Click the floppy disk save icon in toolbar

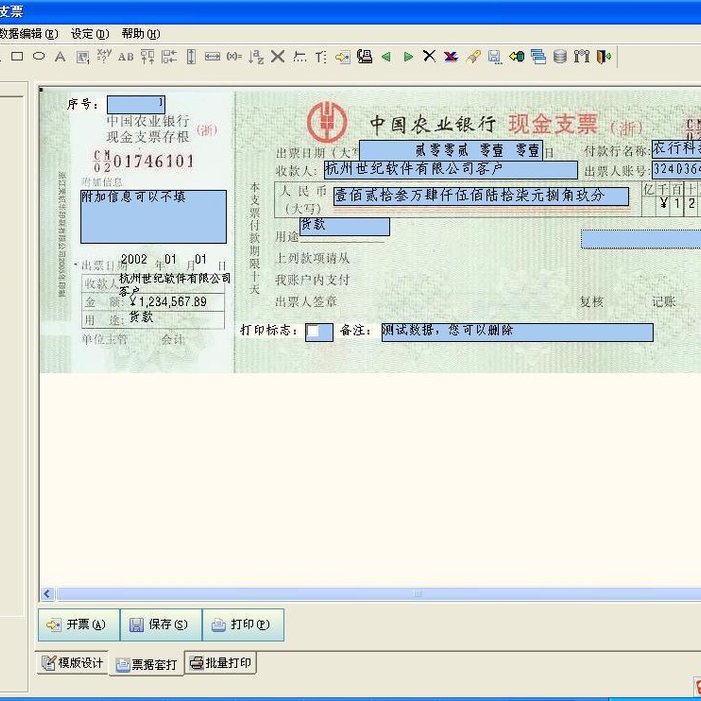[x=494, y=57]
